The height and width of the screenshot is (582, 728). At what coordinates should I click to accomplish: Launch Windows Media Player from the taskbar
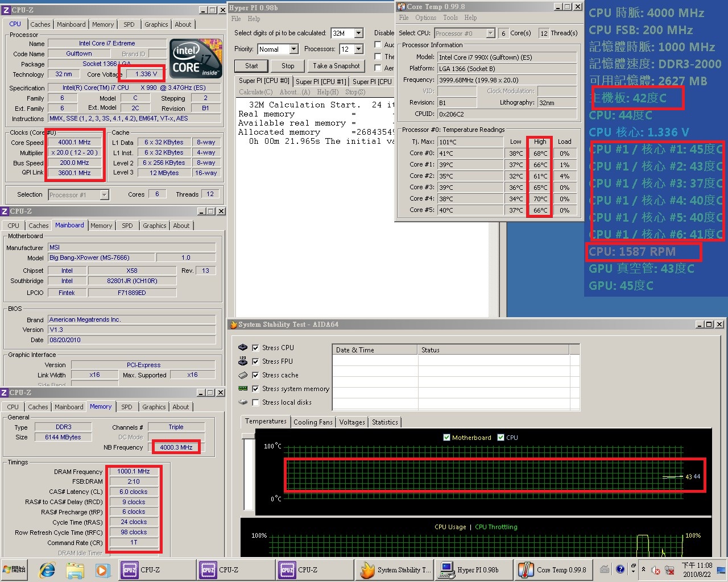click(x=102, y=569)
